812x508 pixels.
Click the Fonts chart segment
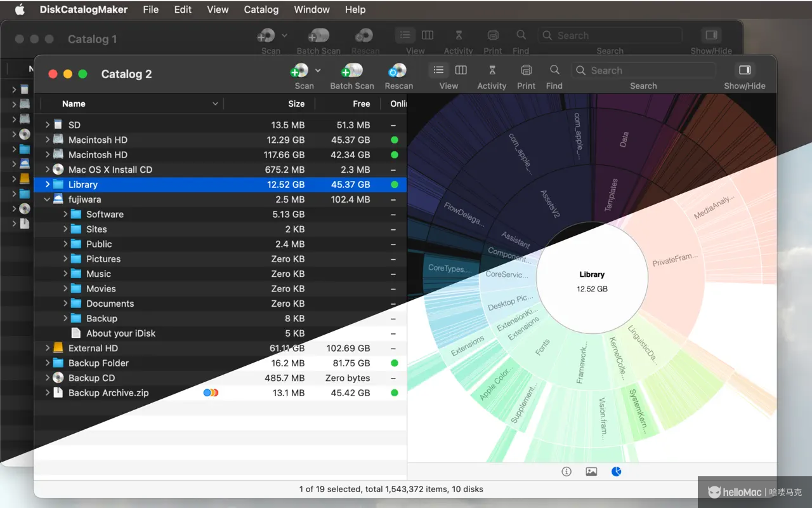(542, 347)
